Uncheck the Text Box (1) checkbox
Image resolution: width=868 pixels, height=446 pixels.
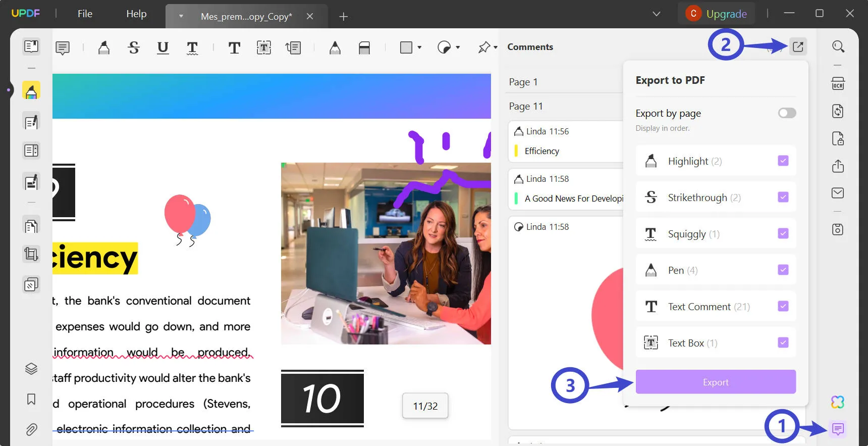[783, 342]
